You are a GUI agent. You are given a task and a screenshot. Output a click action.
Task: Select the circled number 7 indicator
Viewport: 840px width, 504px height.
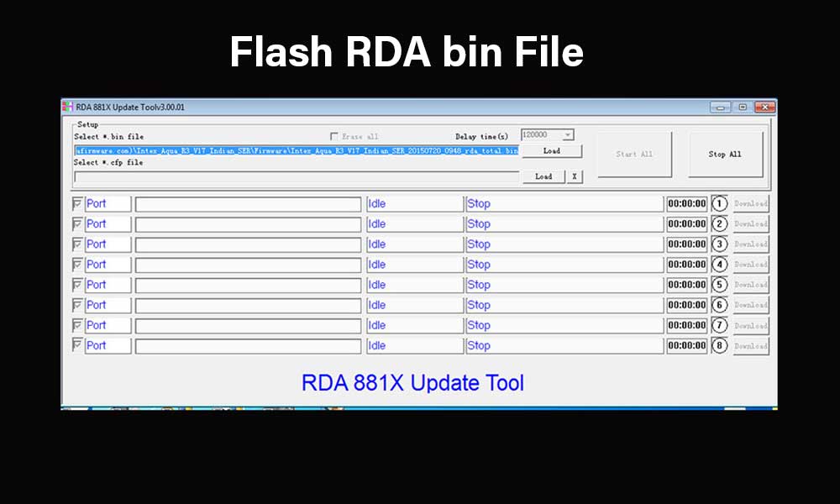click(x=719, y=325)
